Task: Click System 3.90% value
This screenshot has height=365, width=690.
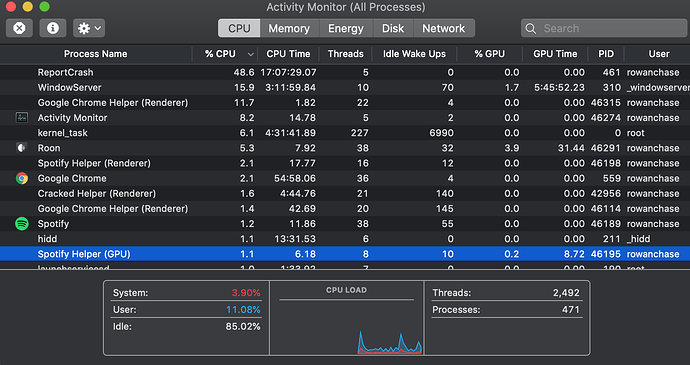Action: pyautogui.click(x=246, y=293)
